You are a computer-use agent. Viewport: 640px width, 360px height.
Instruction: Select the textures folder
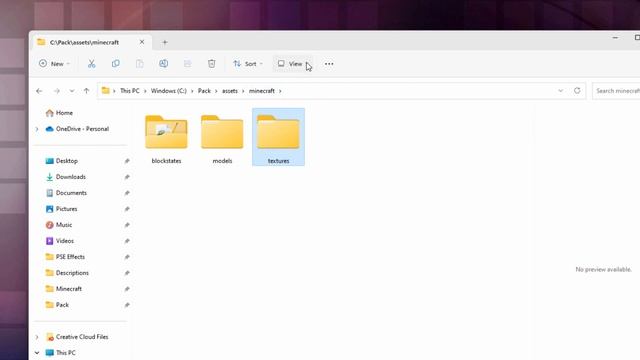(x=278, y=138)
